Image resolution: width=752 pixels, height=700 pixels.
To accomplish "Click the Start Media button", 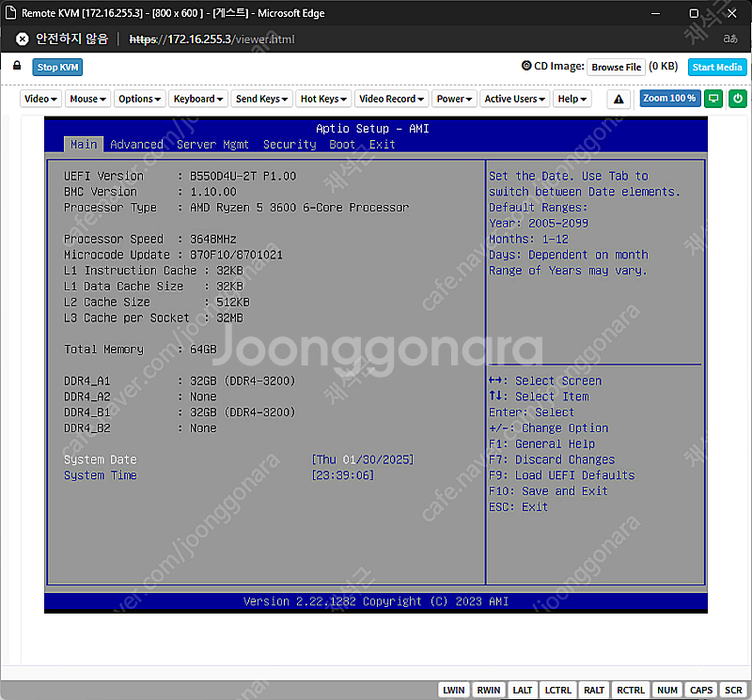I will coord(717,67).
